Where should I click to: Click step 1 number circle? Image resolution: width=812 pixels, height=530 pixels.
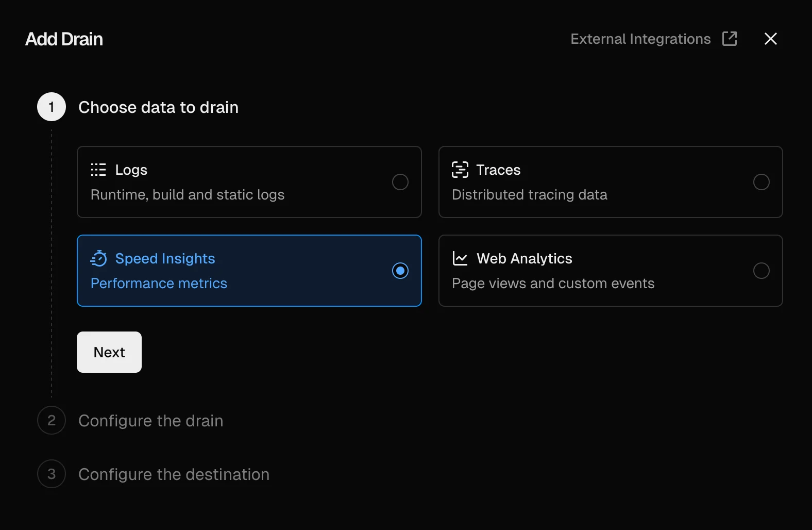point(52,107)
